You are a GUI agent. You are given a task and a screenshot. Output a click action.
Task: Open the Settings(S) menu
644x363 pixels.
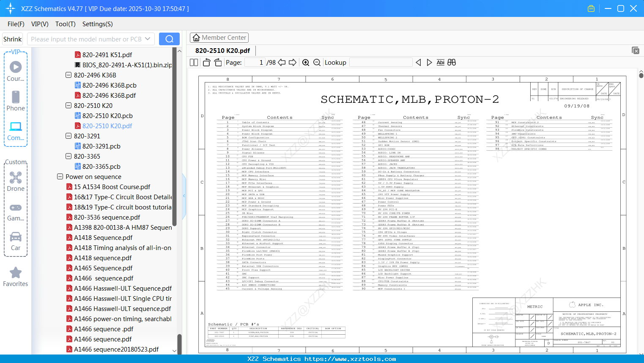tap(98, 24)
